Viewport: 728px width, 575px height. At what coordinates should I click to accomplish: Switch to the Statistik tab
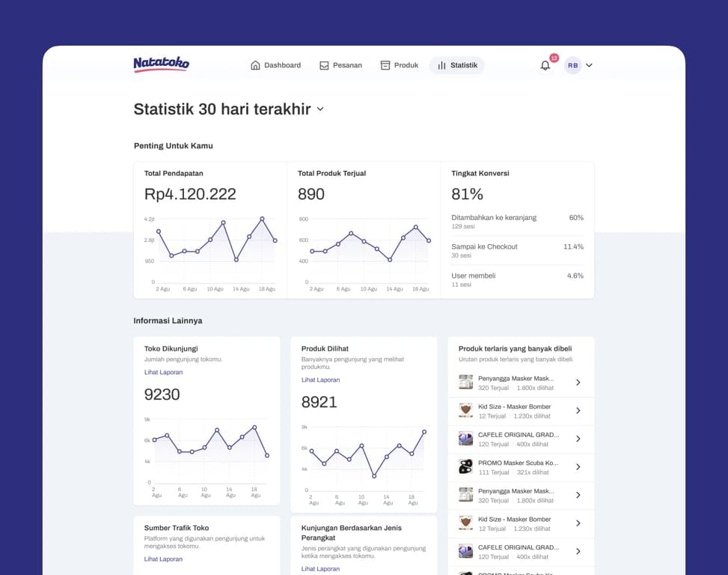(x=456, y=65)
